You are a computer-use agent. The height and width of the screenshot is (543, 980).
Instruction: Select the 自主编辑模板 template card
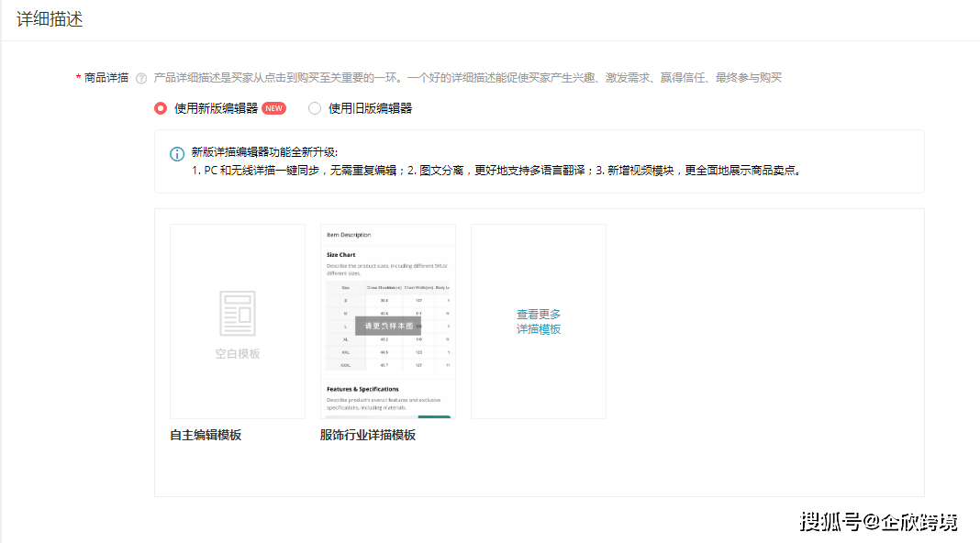[236, 321]
